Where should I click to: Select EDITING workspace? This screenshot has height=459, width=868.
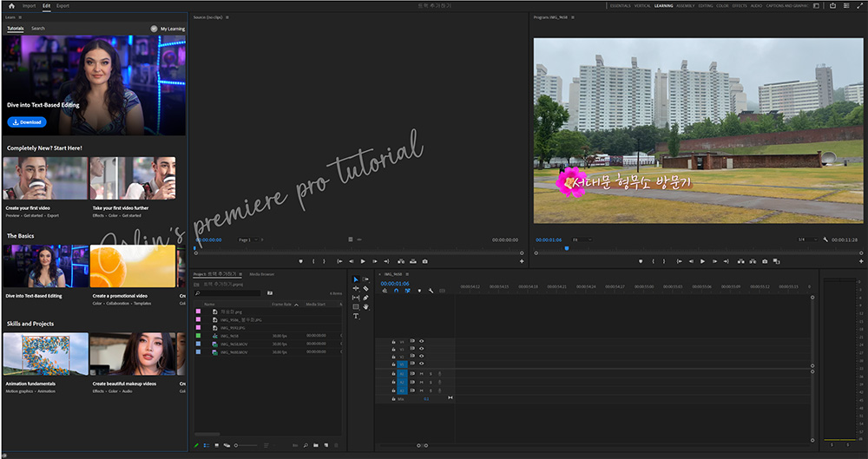(x=705, y=5)
